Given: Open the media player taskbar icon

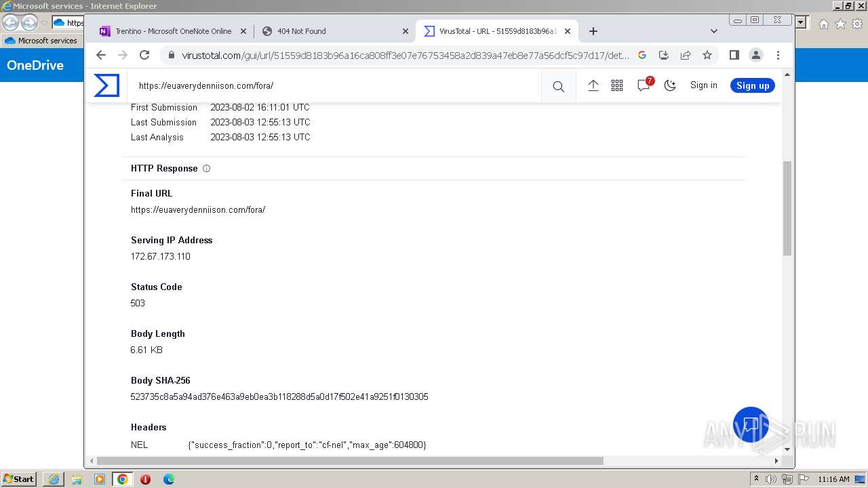Looking at the screenshot, I should (x=100, y=479).
